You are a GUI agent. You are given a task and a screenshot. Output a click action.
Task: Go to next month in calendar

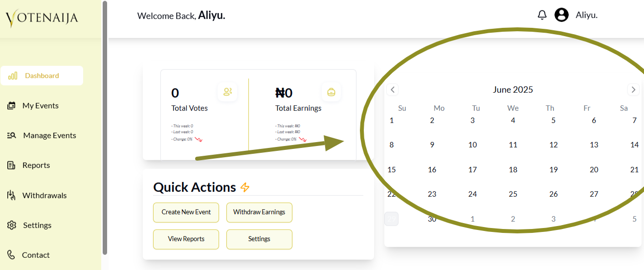click(x=633, y=89)
